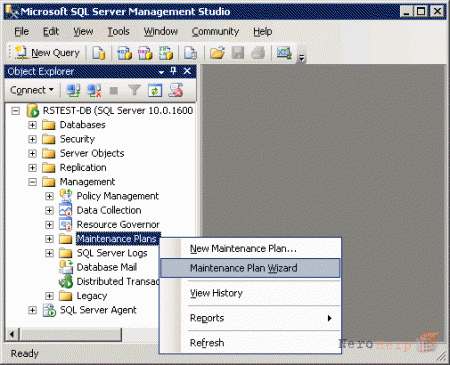Screen dimensions: 450x365
Task: Open the Help menu
Action: pyautogui.click(x=263, y=32)
